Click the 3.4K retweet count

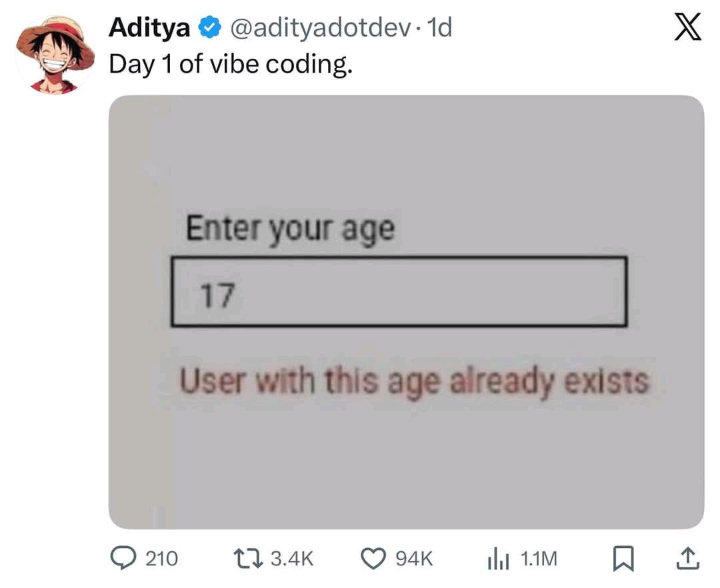click(x=292, y=559)
